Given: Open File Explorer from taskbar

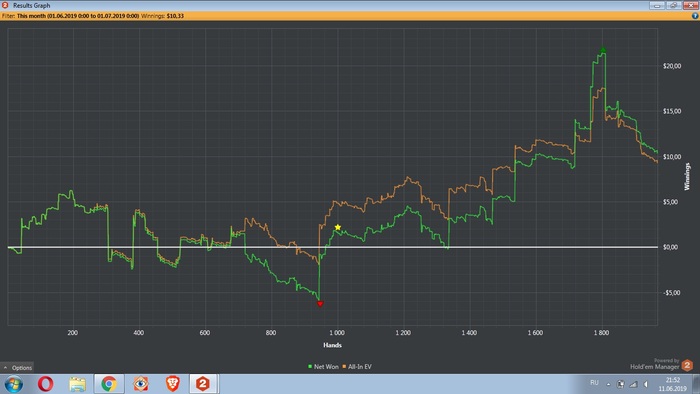Looking at the screenshot, I should pyautogui.click(x=77, y=384).
